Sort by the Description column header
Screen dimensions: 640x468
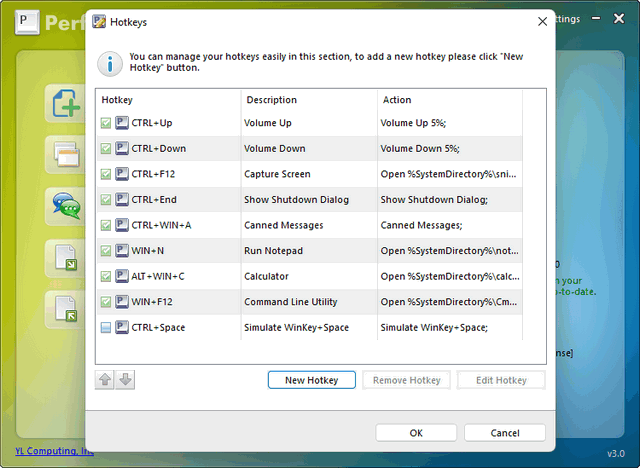pyautogui.click(x=308, y=100)
